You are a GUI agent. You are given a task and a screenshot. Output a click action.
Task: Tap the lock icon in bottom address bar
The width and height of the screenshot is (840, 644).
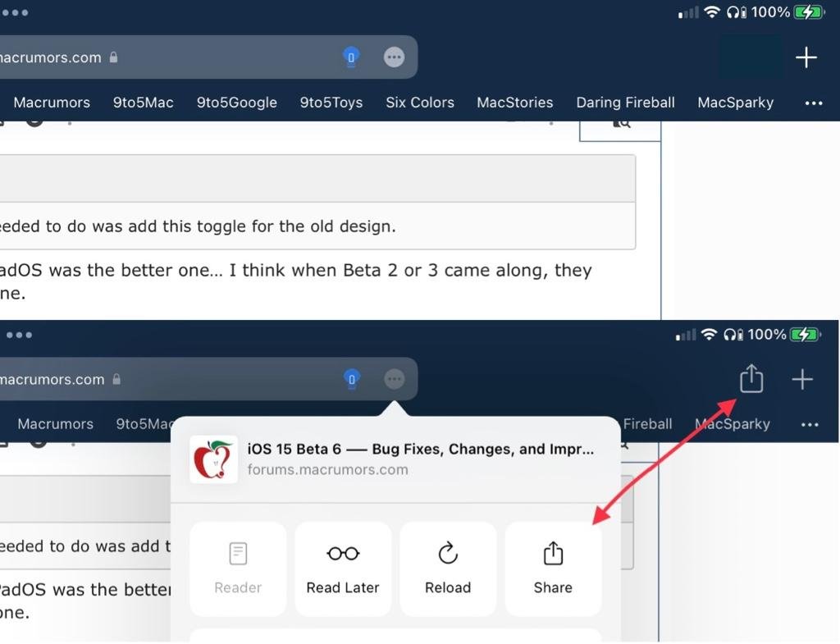tap(116, 379)
